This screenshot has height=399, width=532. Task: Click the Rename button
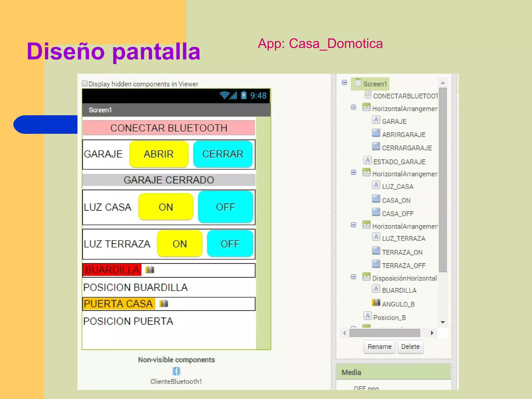[379, 347]
